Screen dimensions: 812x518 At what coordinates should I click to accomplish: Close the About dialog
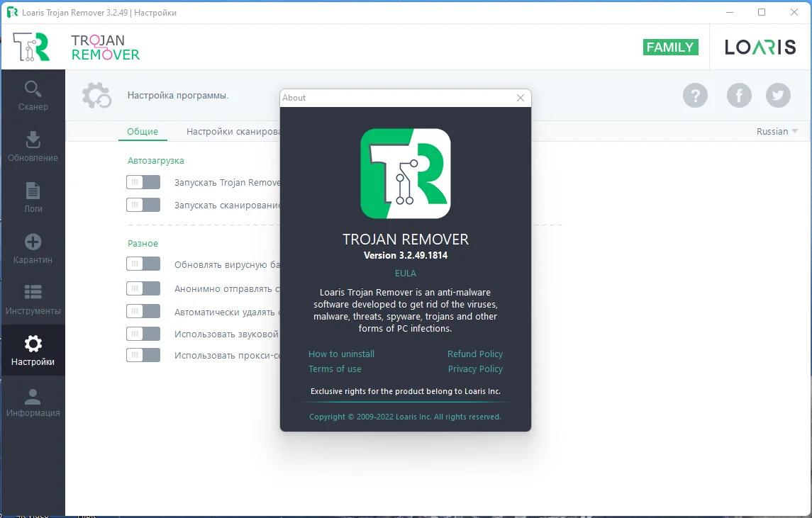coord(521,98)
